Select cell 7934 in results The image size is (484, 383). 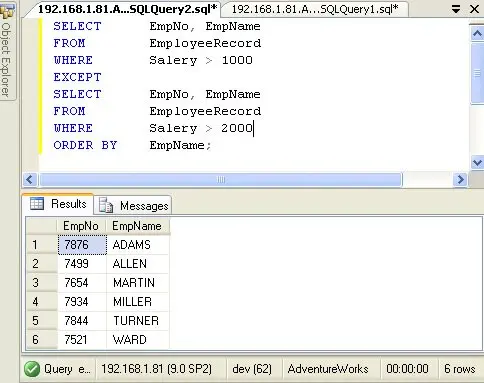[x=82, y=302]
